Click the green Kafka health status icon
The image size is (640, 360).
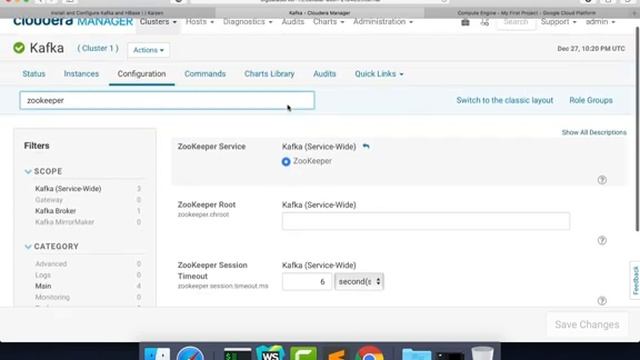pyautogui.click(x=19, y=48)
